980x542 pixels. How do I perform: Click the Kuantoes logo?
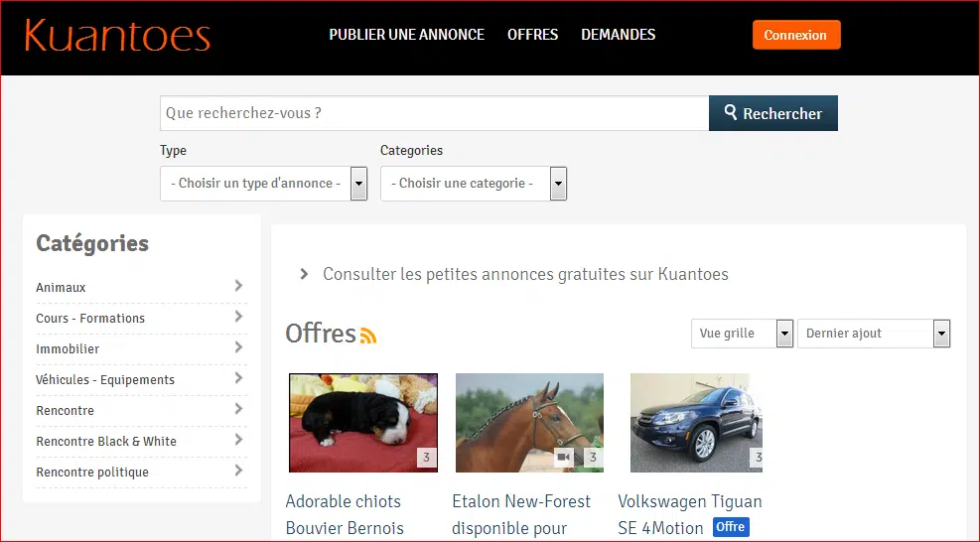point(117,36)
